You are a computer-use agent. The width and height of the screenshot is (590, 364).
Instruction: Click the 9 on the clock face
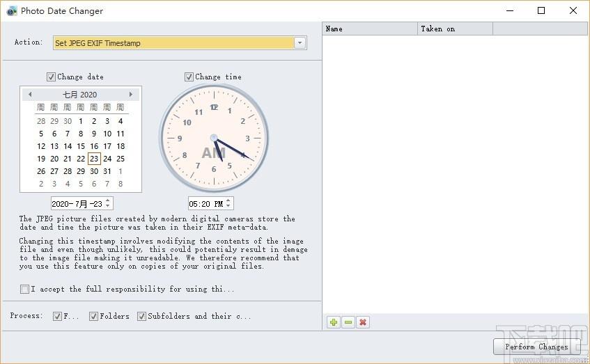[x=180, y=139]
